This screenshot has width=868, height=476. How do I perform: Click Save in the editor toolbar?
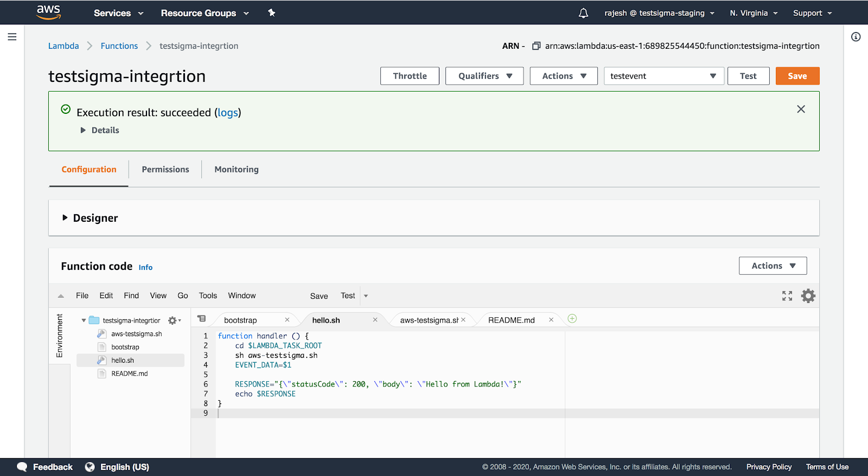(x=319, y=296)
